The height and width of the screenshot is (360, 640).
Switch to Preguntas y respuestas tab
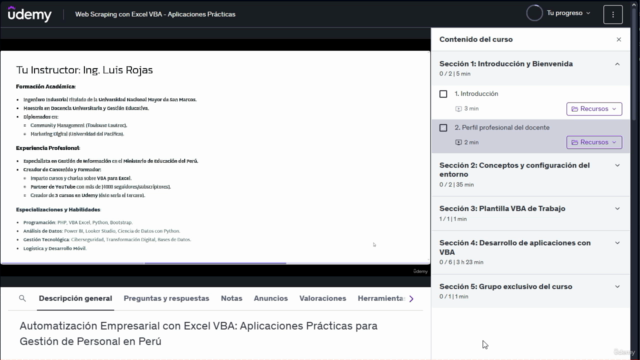click(167, 299)
